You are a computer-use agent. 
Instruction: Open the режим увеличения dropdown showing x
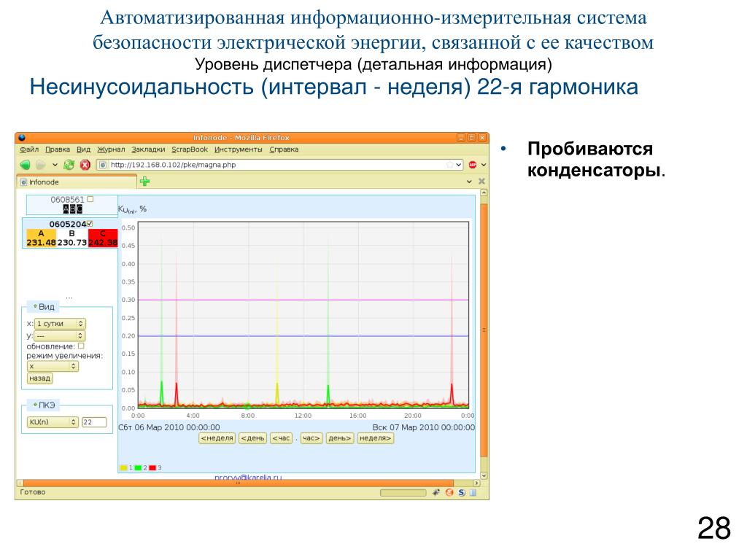tap(53, 366)
